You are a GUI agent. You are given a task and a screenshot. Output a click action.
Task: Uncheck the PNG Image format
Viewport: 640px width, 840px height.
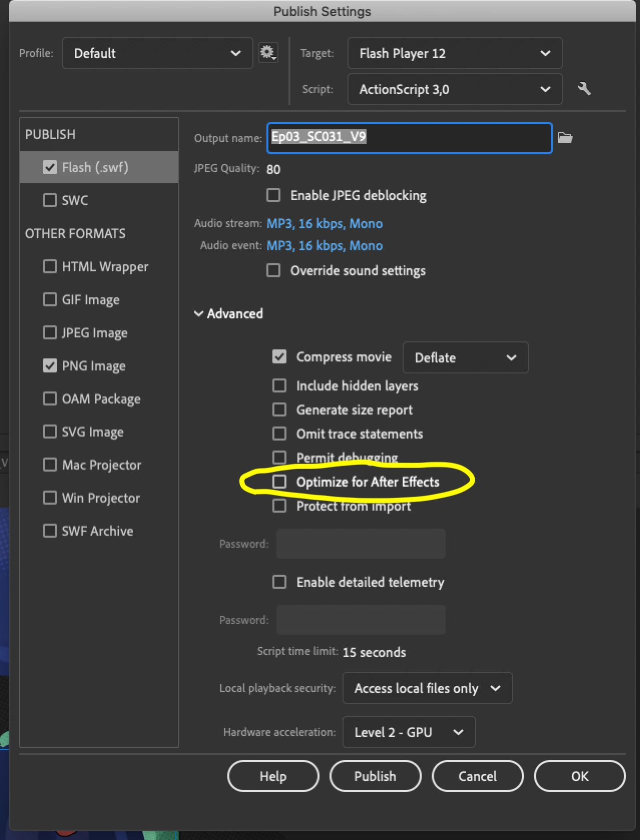click(x=50, y=365)
